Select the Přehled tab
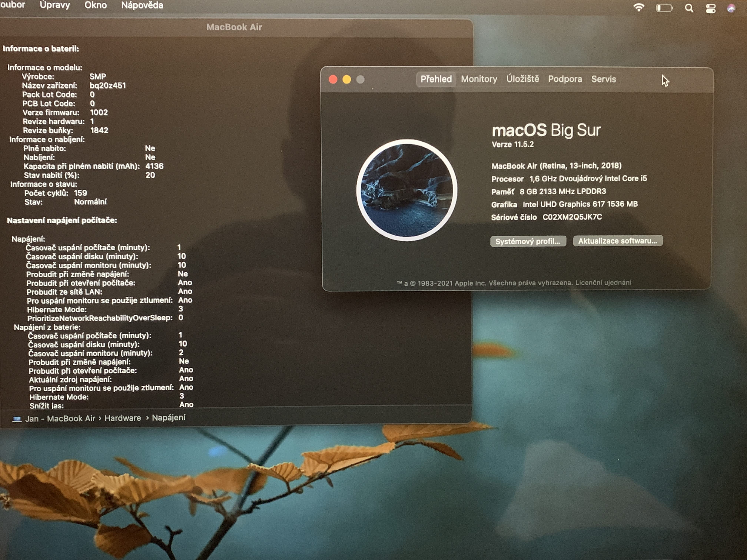Image resolution: width=747 pixels, height=560 pixels. click(x=436, y=79)
